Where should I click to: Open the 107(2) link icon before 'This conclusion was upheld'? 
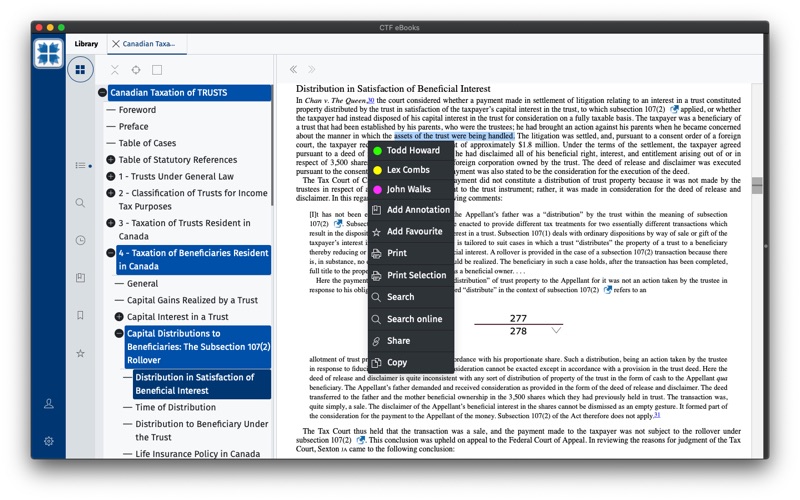tap(361, 440)
